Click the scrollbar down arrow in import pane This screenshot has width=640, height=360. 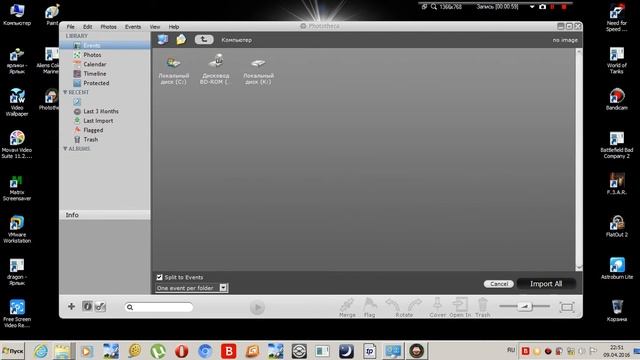point(579,267)
